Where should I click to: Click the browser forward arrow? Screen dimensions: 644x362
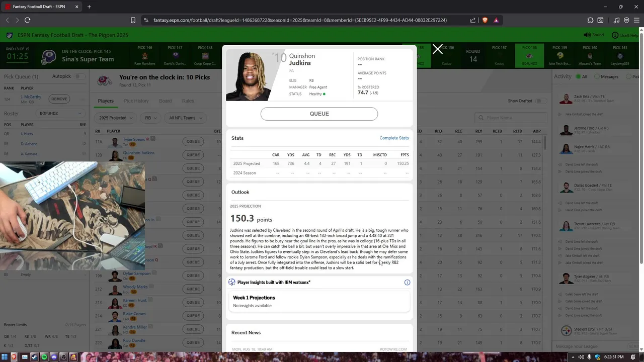17,20
